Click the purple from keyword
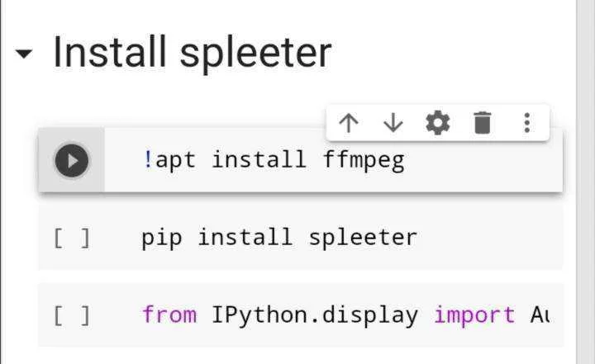Viewport: 595px width, 364px height. tap(169, 314)
